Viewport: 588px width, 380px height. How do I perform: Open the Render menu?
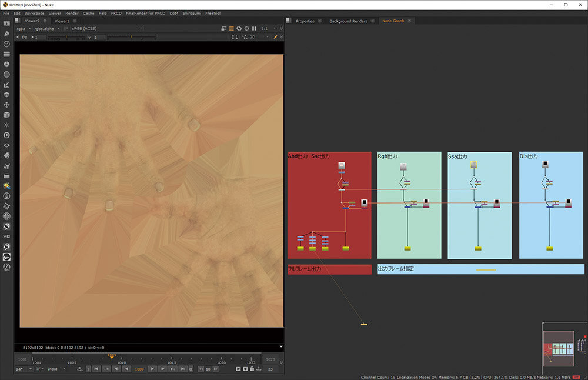coord(72,13)
